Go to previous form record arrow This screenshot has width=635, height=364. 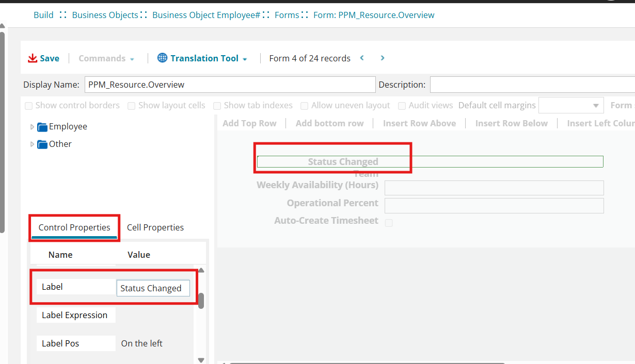click(362, 58)
